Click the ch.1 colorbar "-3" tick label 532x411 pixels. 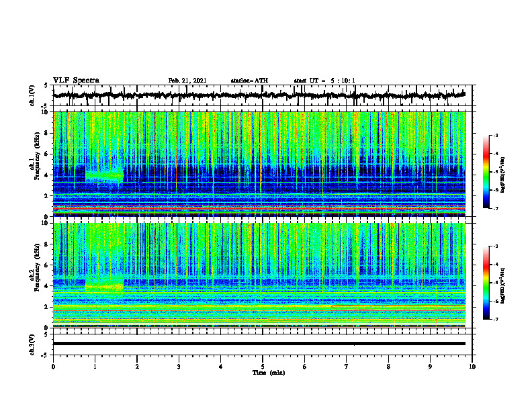[496, 136]
